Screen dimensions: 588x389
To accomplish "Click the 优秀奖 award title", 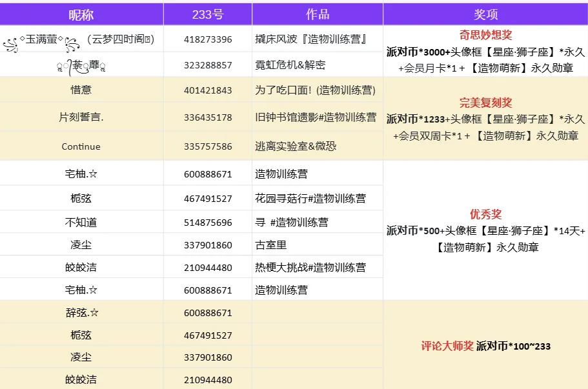I will pos(485,214).
